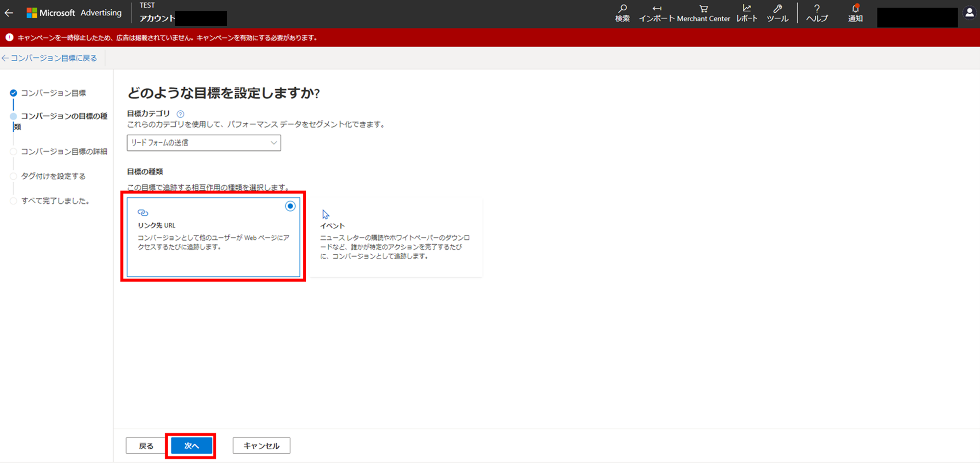The width and height of the screenshot is (980, 463).
Task: Click the リンク先 URL card description text
Action: [x=214, y=242]
